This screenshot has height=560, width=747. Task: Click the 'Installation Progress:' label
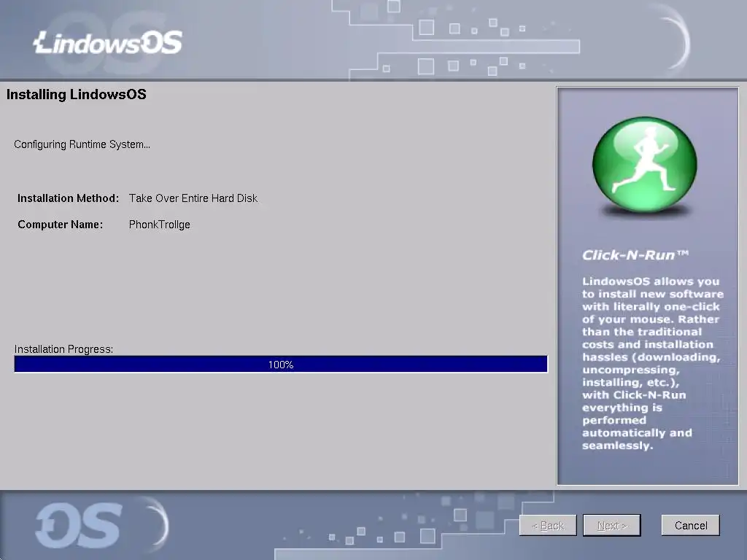coord(63,349)
